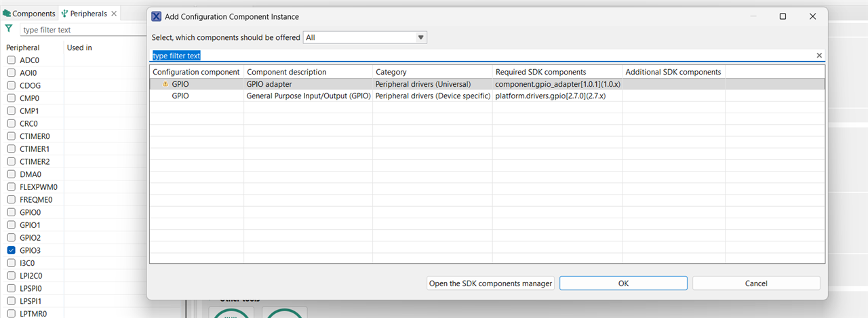Enable the CDOG peripheral checkbox
This screenshot has width=868, height=318.
(11, 85)
